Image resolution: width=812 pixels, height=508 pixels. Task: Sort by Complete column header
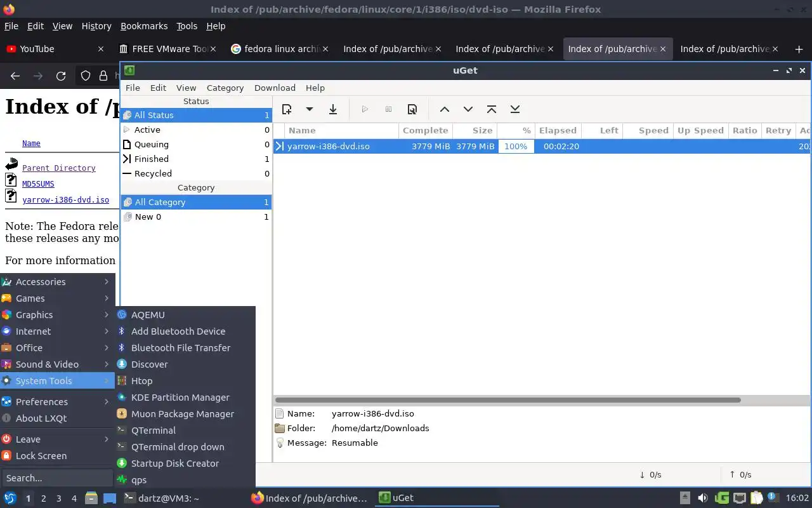[425, 130]
